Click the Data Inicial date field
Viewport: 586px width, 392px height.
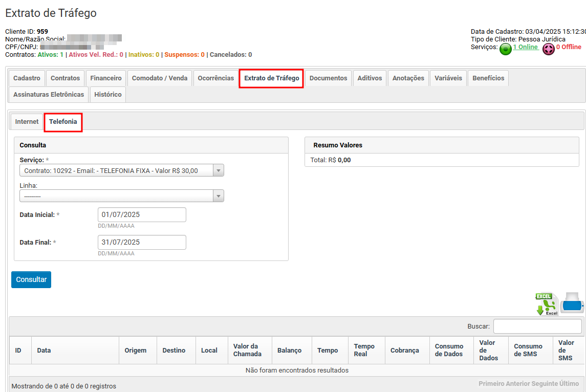tap(142, 215)
